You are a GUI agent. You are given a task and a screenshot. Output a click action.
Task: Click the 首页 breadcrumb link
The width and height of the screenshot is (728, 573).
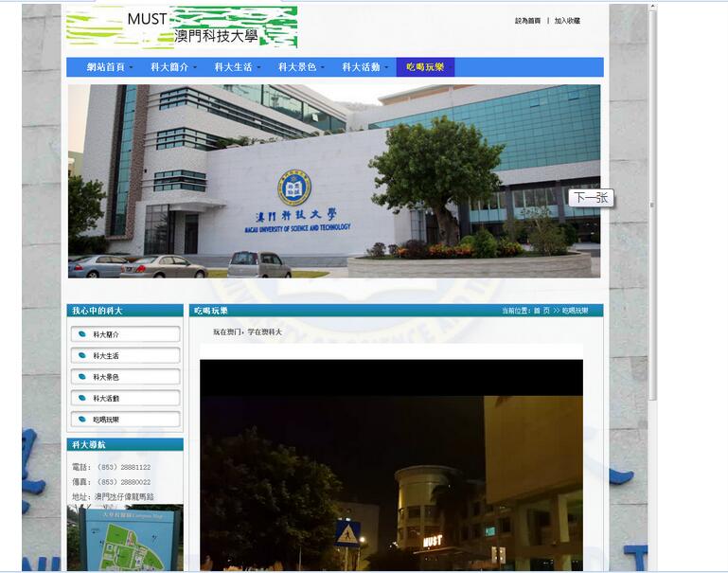[x=542, y=311]
